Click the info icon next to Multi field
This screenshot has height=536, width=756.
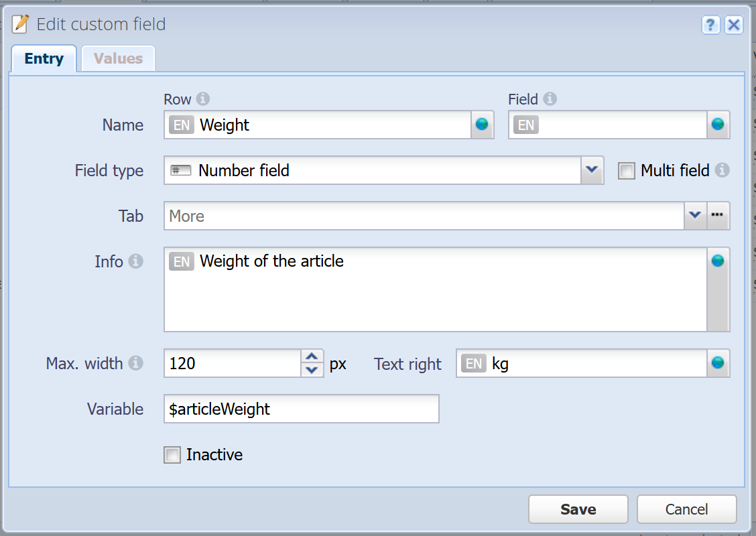coord(722,170)
